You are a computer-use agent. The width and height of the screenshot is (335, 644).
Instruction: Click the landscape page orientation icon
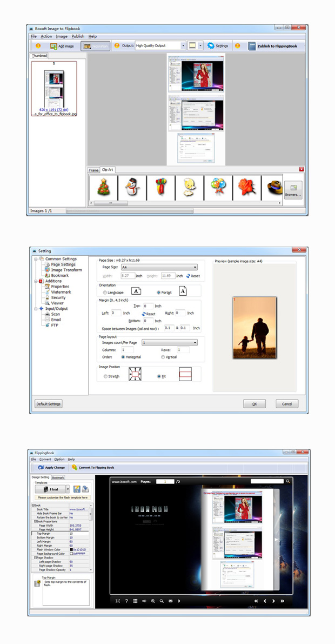point(136,291)
